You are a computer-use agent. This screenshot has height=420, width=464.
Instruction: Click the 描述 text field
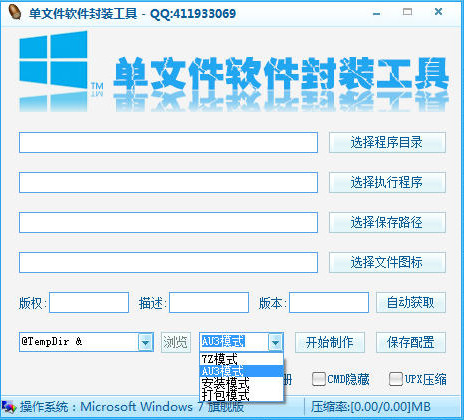coord(209,303)
